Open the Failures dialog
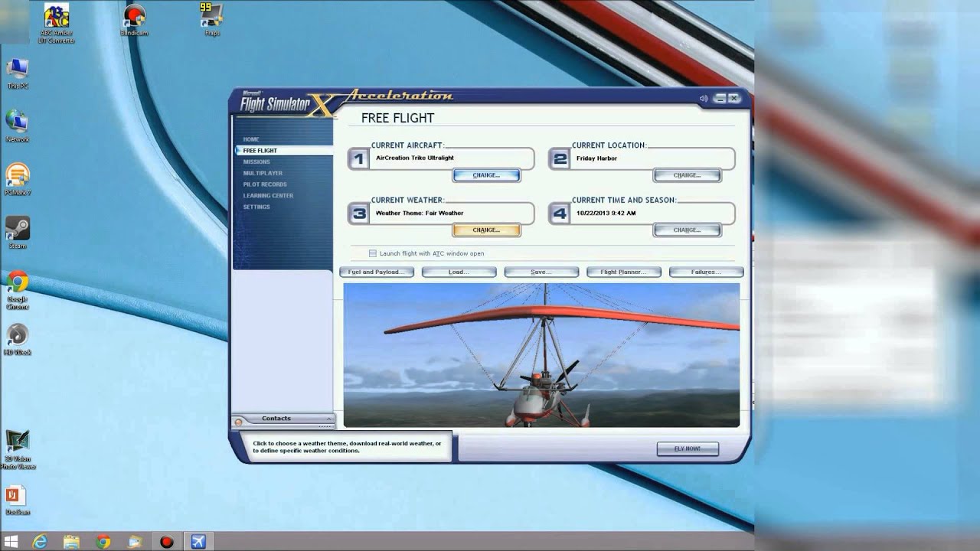This screenshot has width=980, height=551. coord(706,272)
